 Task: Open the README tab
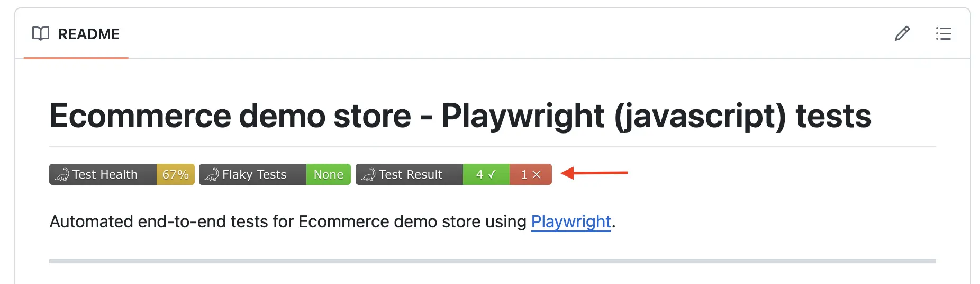tap(76, 34)
